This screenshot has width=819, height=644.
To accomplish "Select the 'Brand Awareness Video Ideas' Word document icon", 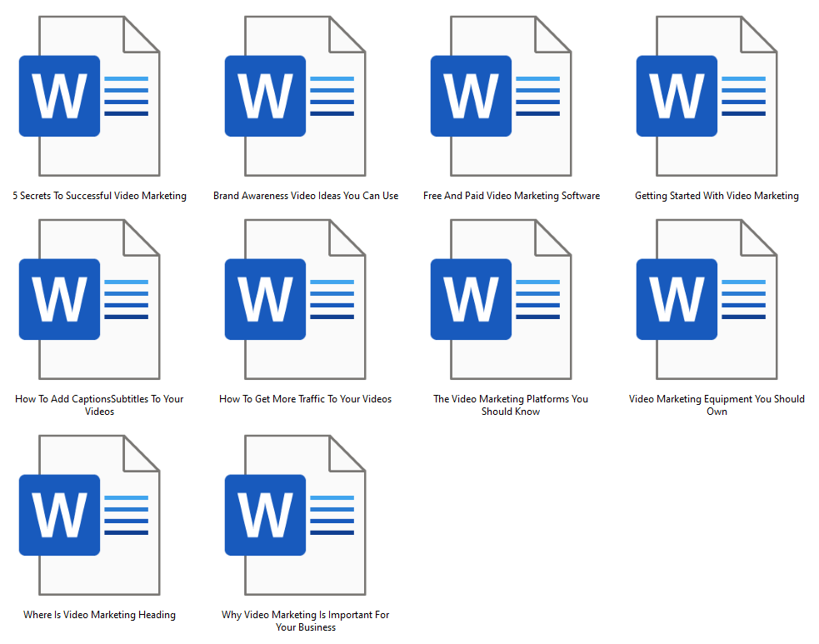I will [295, 96].
